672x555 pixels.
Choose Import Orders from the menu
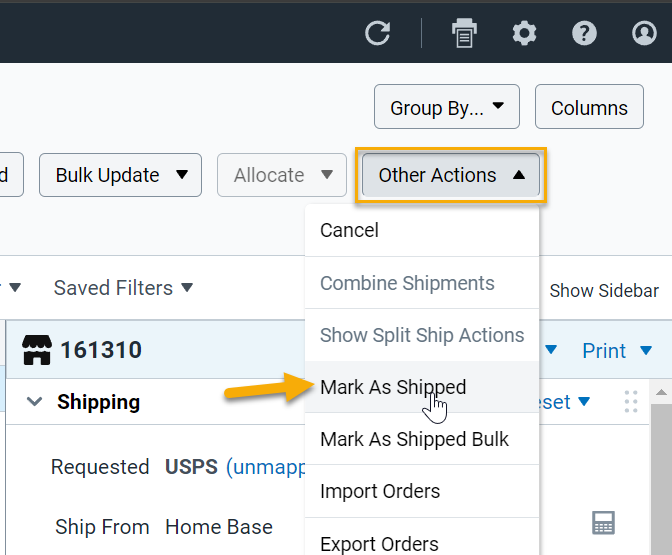(x=379, y=491)
